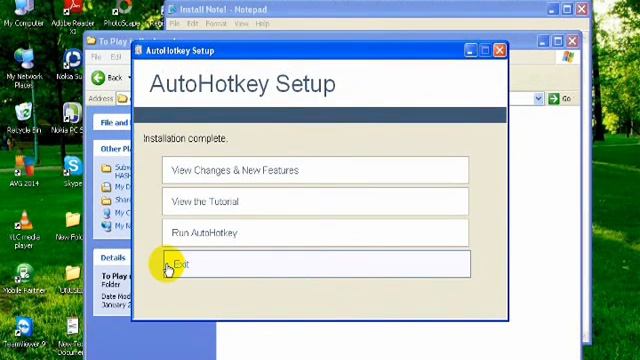Open Format menu in Notepad window
The height and width of the screenshot is (360, 640).
click(216, 24)
